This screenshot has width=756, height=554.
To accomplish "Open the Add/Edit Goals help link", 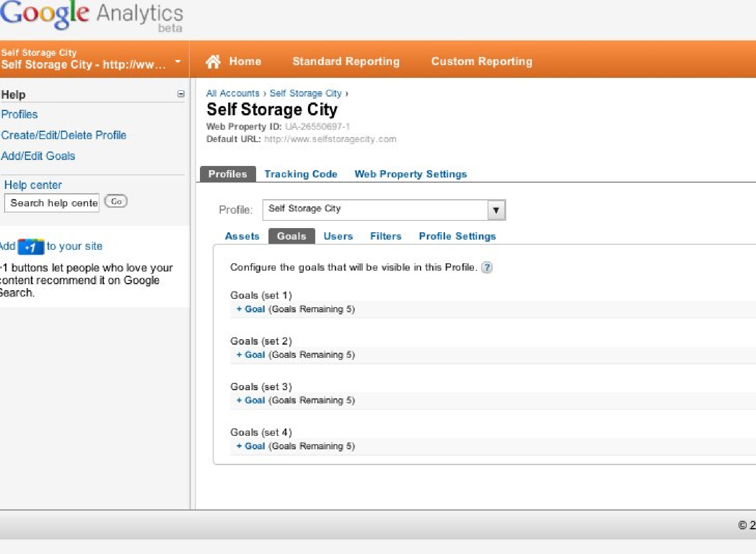I will tap(38, 156).
